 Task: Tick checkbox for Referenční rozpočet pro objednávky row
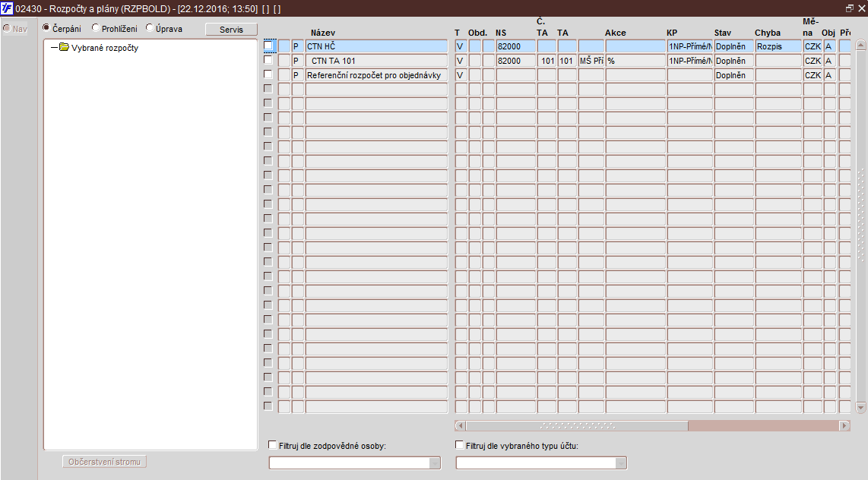(x=268, y=74)
